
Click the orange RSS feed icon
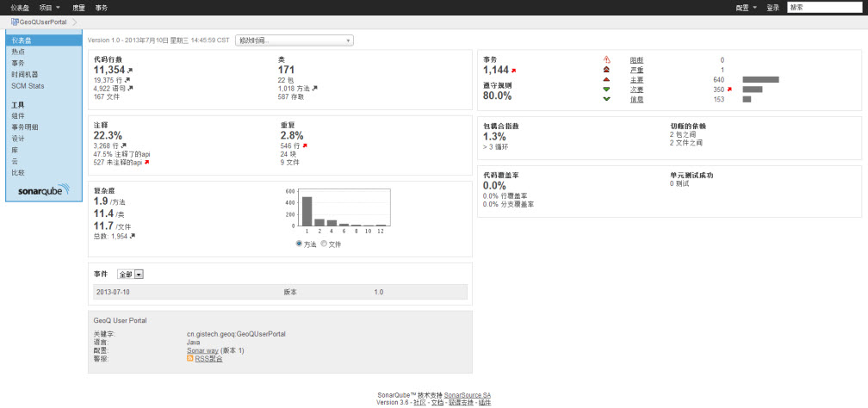189,359
